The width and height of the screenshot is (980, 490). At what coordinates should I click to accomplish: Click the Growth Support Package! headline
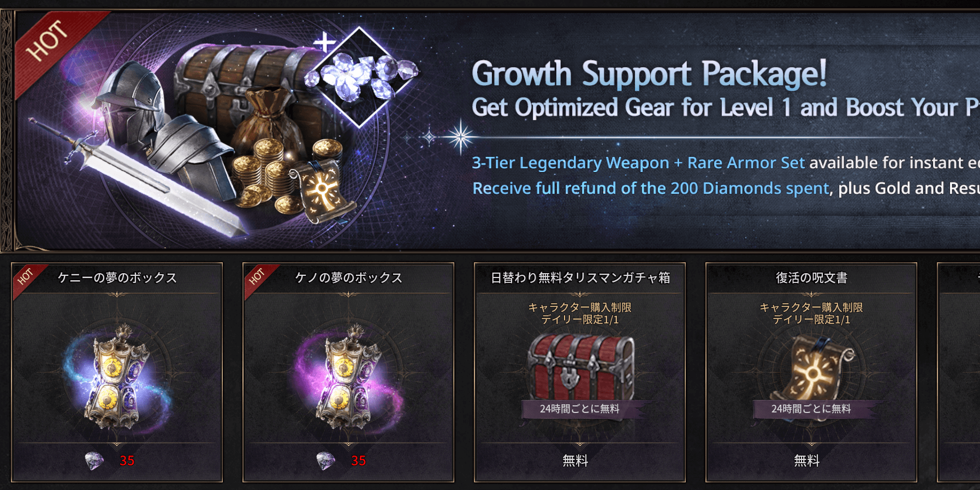tap(649, 74)
